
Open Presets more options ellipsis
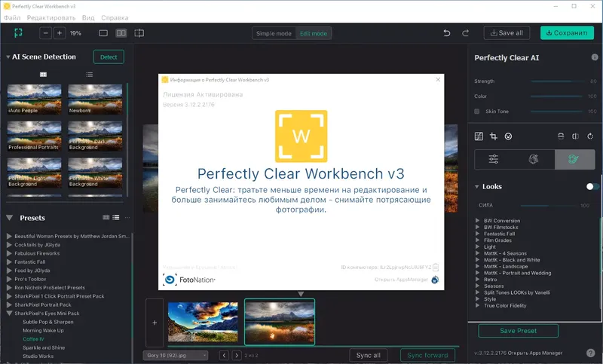(x=127, y=218)
